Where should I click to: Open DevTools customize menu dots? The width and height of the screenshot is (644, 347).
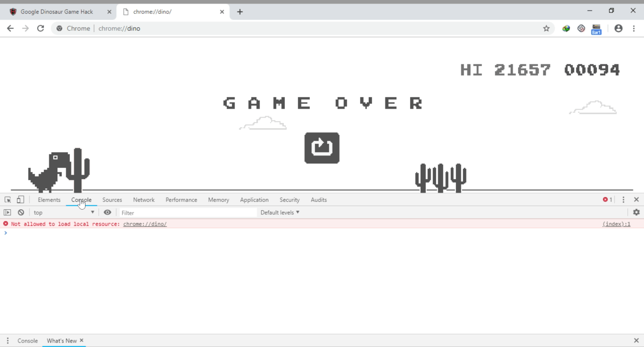point(623,200)
